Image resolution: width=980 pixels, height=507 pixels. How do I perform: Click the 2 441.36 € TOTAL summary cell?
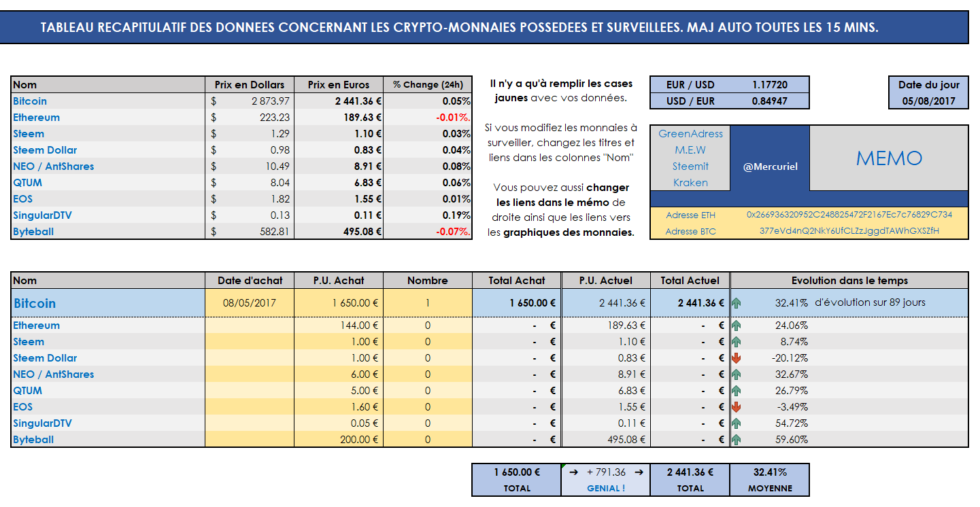click(690, 480)
